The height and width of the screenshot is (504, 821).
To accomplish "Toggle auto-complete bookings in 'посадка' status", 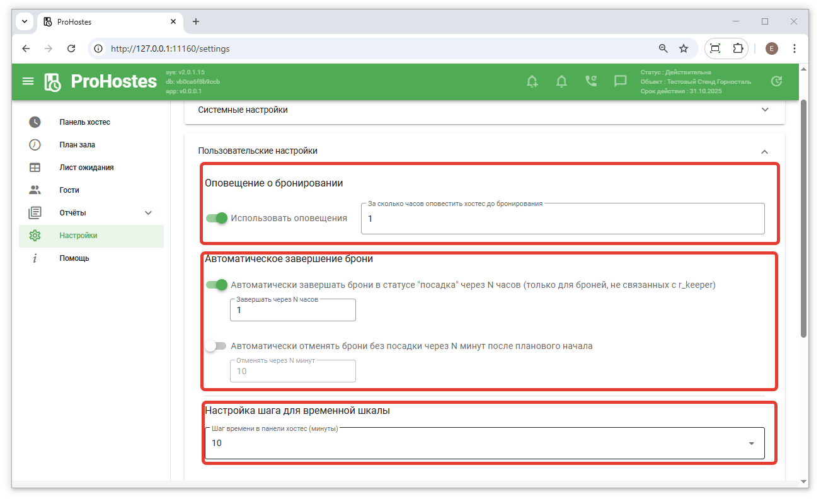I will (217, 285).
